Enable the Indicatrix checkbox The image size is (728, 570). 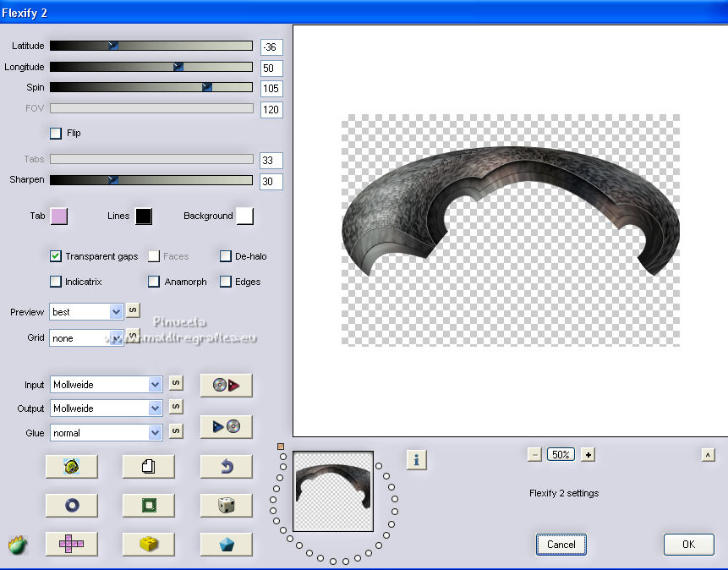coord(56,282)
